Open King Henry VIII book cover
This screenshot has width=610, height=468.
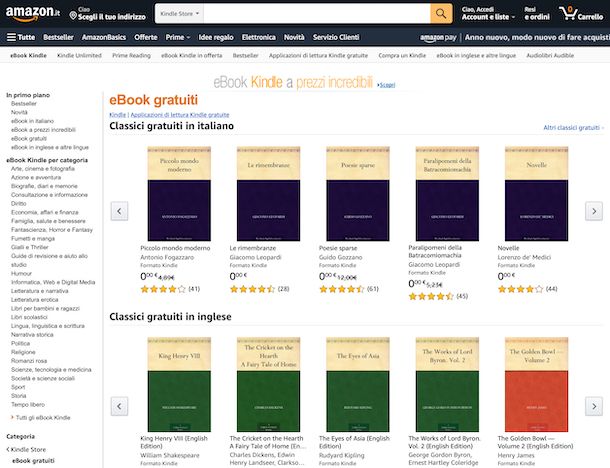pos(179,384)
